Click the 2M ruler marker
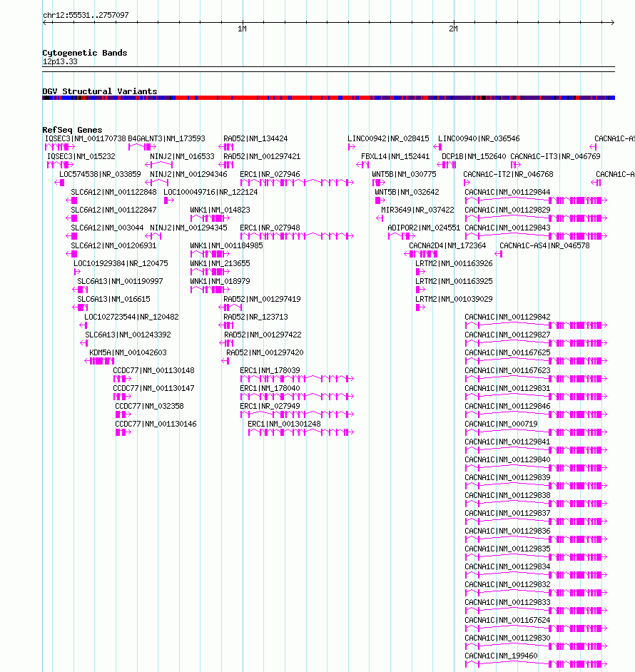Screen dimensions: 635x672 pyautogui.click(x=453, y=29)
